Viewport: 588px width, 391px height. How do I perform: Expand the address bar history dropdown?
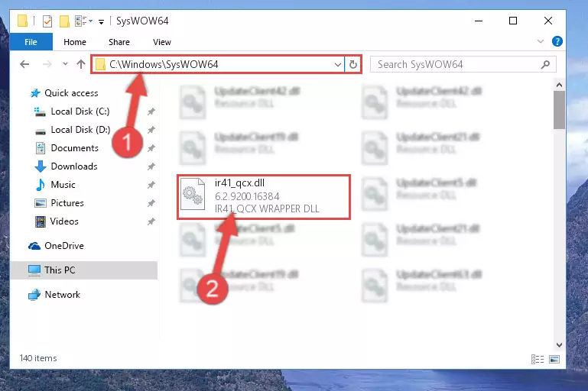click(337, 64)
